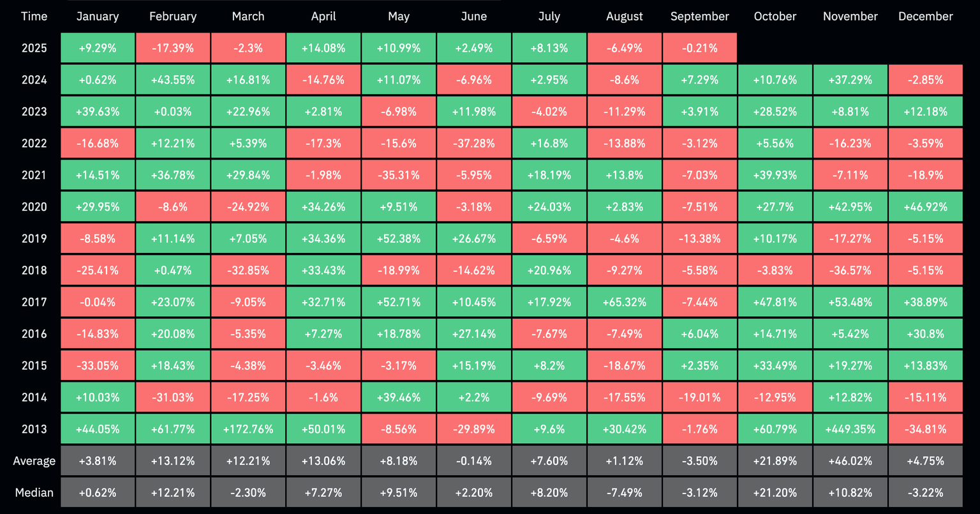
Task: Click the December column header
Action: [926, 17]
